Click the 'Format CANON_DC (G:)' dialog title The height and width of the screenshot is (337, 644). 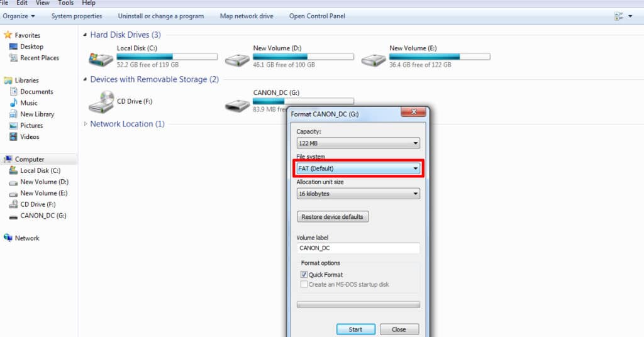point(325,114)
